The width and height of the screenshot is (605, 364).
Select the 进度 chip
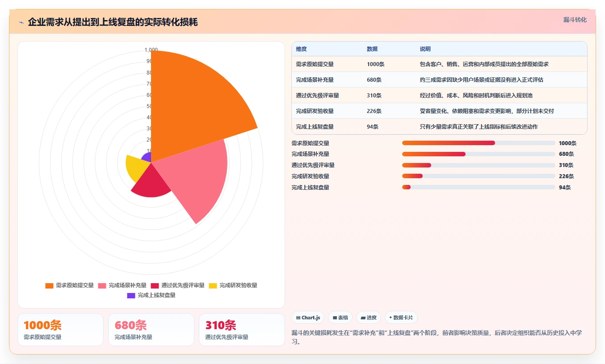pyautogui.click(x=369, y=318)
